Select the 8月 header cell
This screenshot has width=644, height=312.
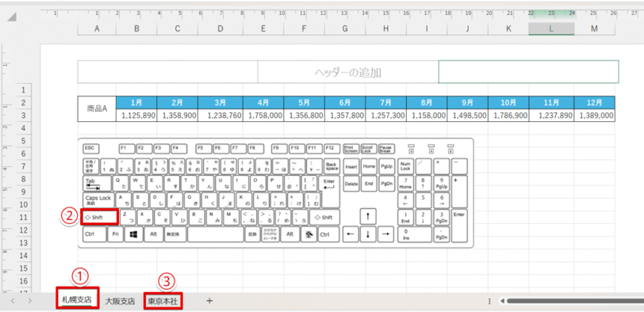427,102
